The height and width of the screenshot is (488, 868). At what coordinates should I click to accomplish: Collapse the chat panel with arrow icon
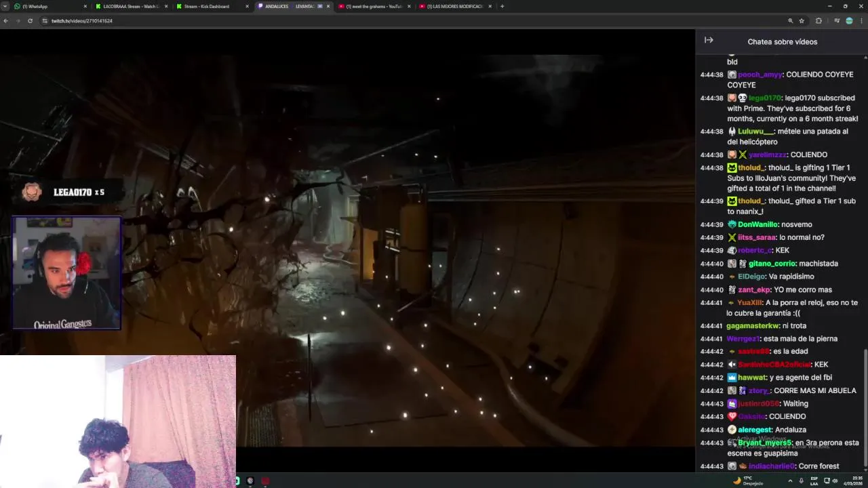(709, 41)
